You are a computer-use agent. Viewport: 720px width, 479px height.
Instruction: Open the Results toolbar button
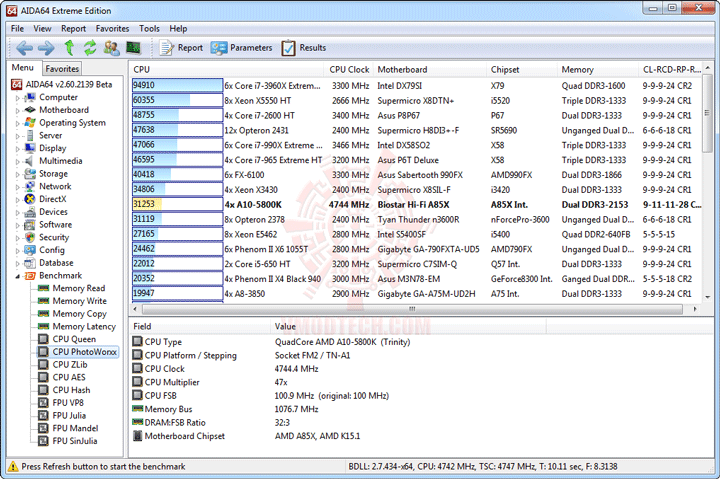coord(304,48)
